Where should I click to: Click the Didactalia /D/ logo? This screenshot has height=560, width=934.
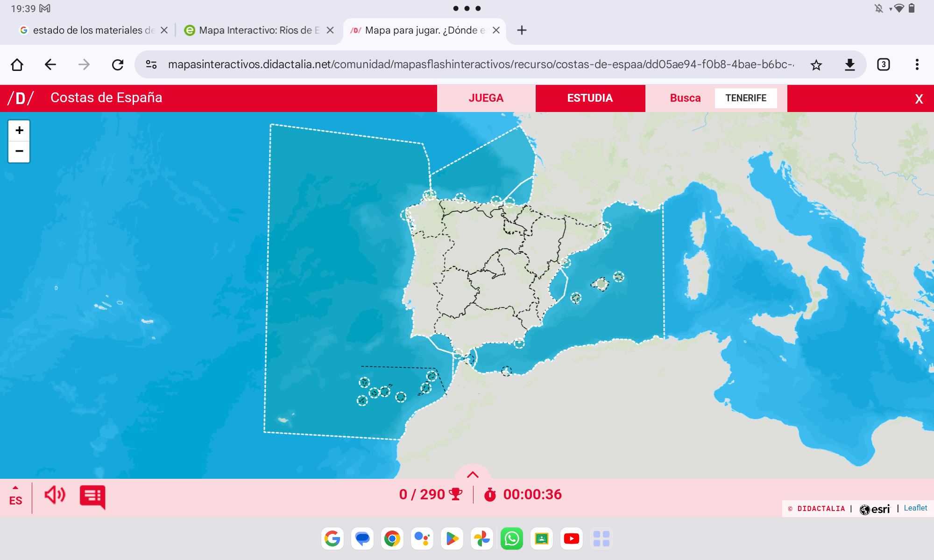[x=21, y=98]
